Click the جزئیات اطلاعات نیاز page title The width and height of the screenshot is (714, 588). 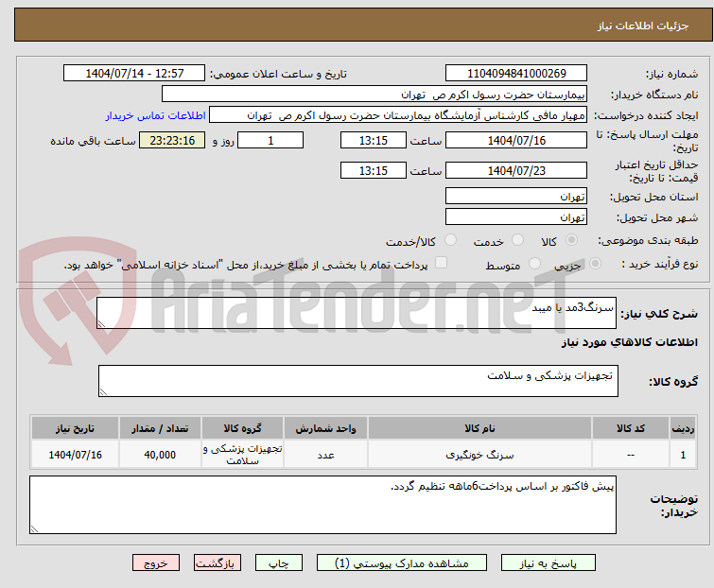[642, 26]
